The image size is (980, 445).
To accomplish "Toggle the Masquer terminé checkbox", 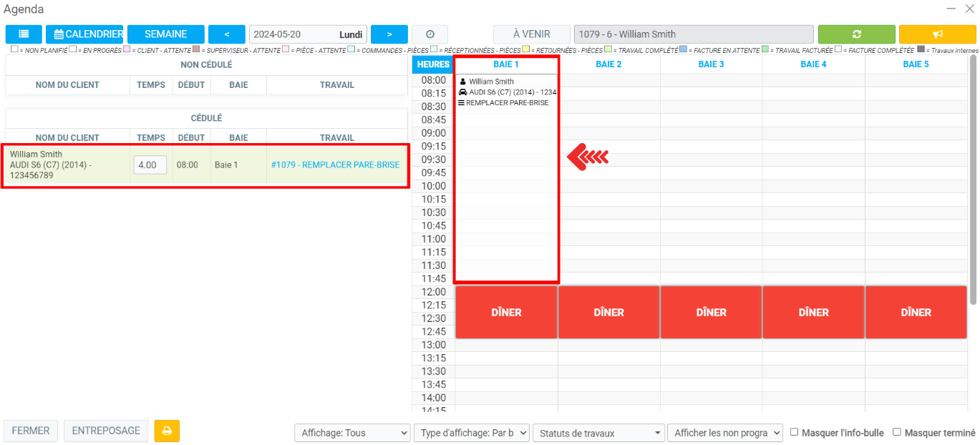I will [897, 432].
